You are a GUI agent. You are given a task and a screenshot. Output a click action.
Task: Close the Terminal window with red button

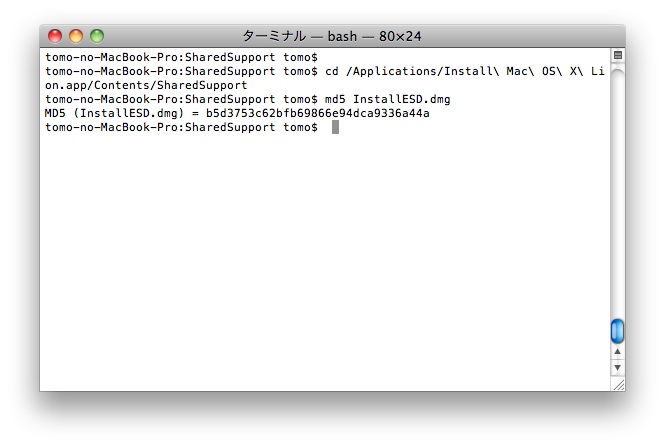[55, 36]
